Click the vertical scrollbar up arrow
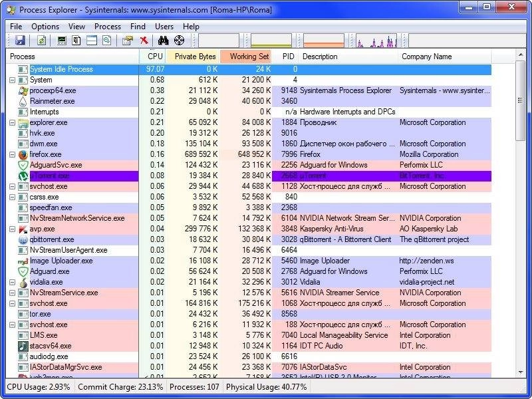 pyautogui.click(x=521, y=55)
